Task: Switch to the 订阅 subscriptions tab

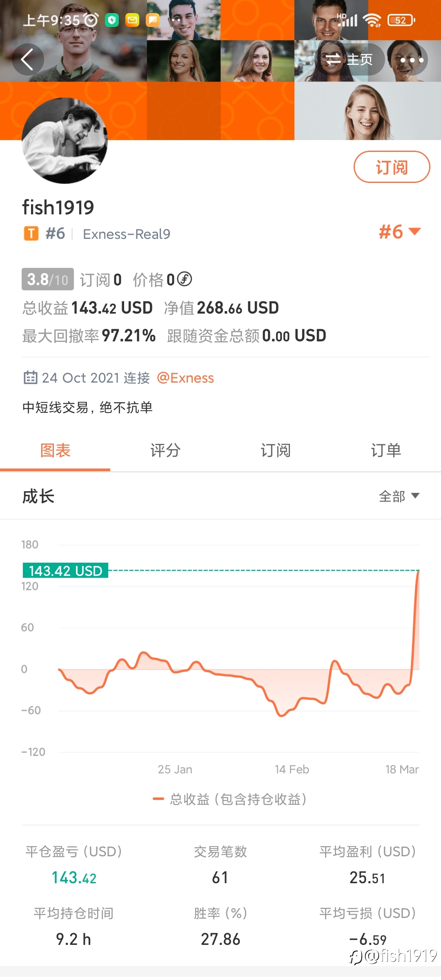Action: [276, 451]
